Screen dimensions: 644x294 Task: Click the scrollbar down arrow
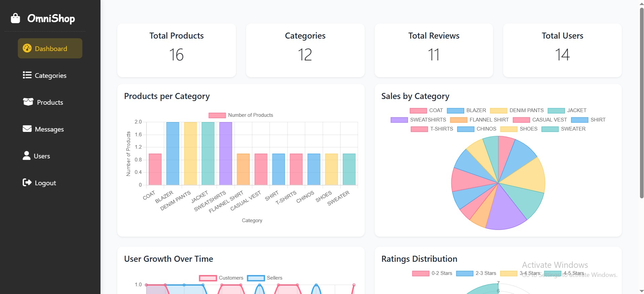[x=641, y=291]
